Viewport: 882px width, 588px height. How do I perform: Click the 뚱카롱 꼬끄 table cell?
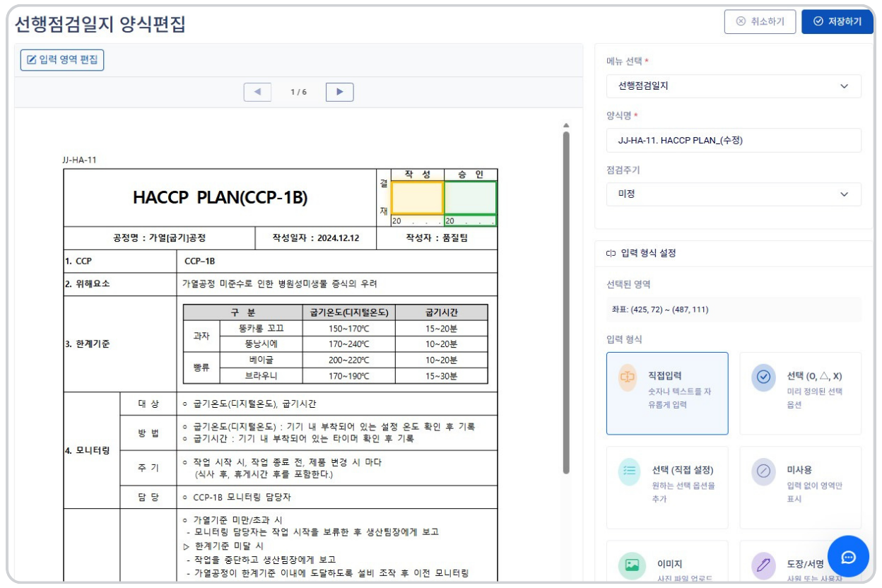point(262,329)
